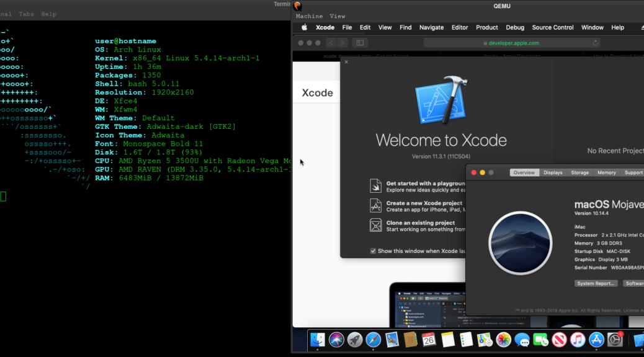This screenshot has height=357, width=644.
Task: Click the Safari sidebar toggle icon
Action: [360, 43]
